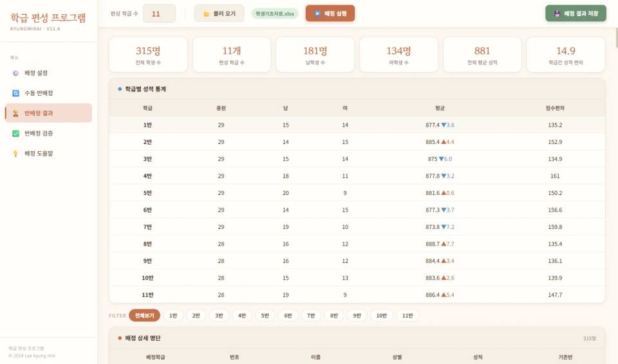Click the 학생기초자료.xlsx file chip
The height and width of the screenshot is (364, 618).
click(x=275, y=14)
